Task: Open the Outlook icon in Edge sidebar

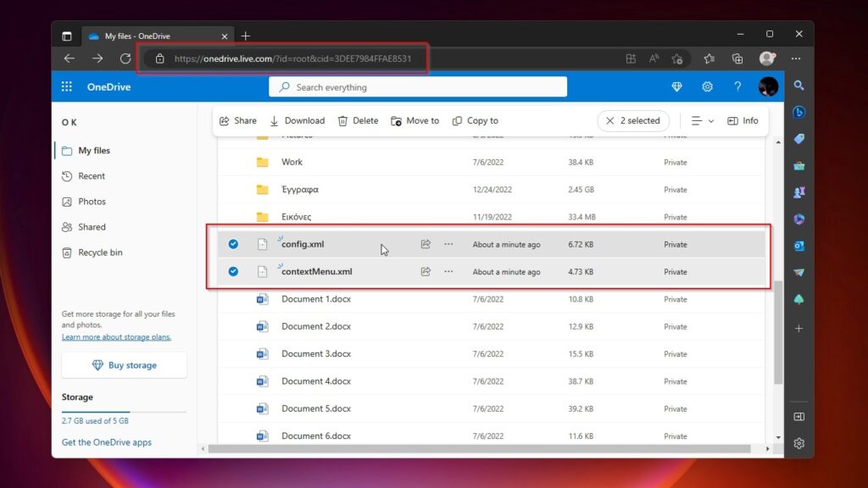Action: 798,246
